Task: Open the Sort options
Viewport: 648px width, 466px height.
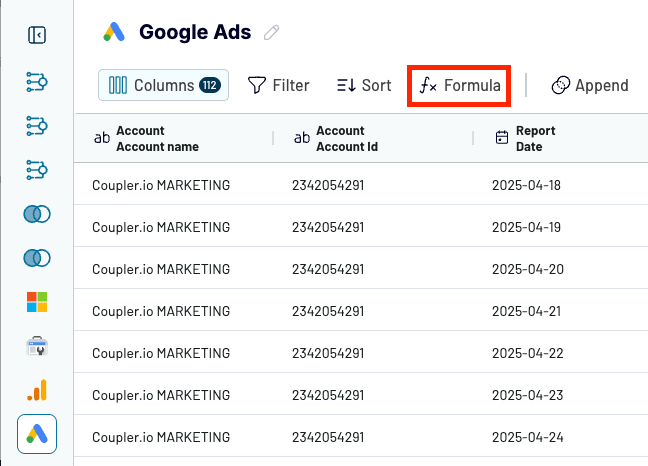Action: [364, 86]
